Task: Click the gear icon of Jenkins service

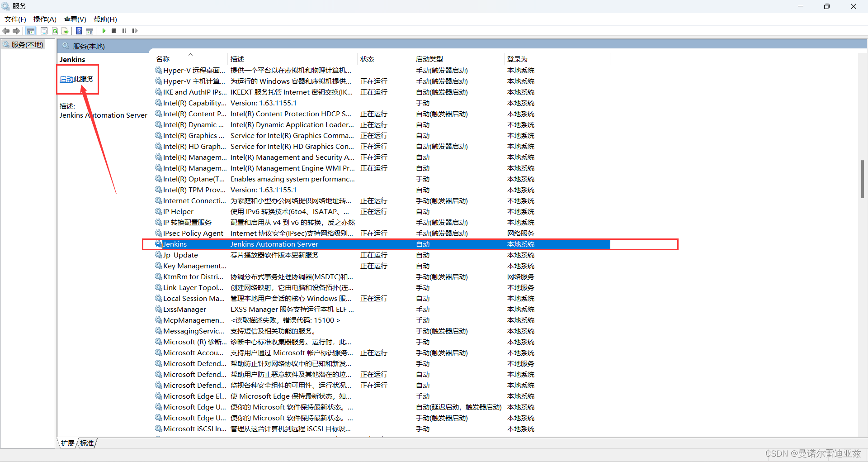Action: click(159, 244)
